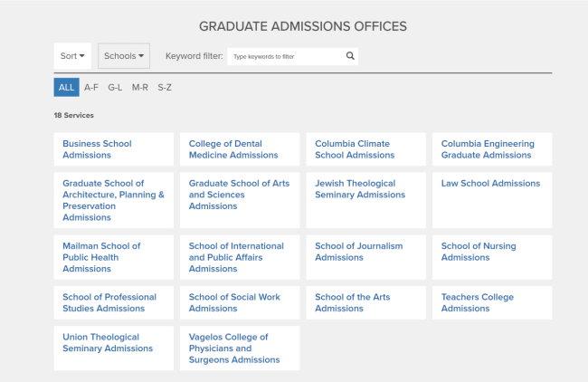588x382 pixels.
Task: Select Jewish Theological Seminary Admissions
Action: pyautogui.click(x=360, y=189)
